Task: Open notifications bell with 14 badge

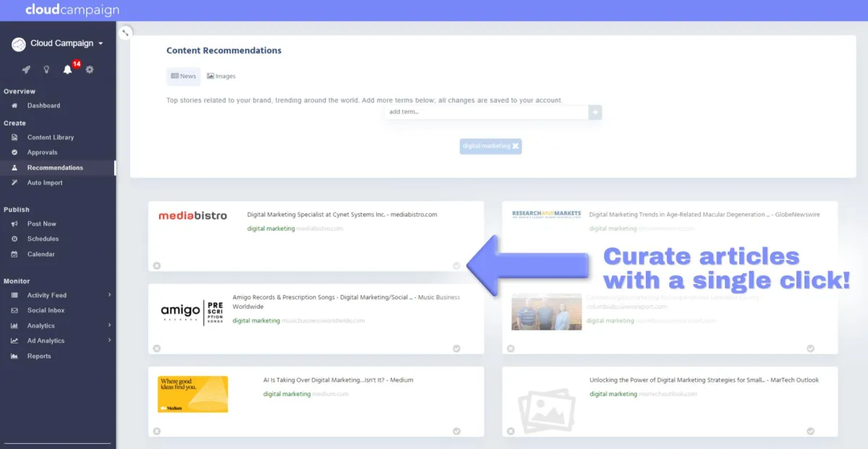Action: click(x=69, y=69)
